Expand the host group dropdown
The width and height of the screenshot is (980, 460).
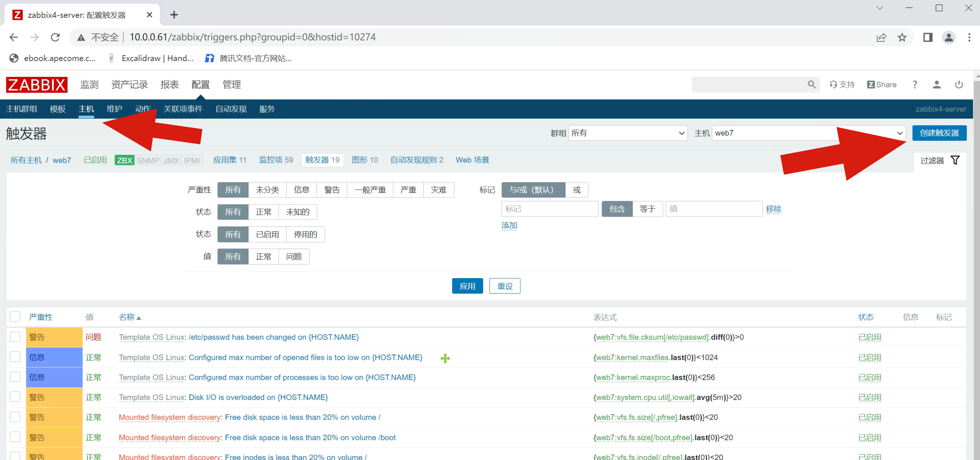(628, 133)
